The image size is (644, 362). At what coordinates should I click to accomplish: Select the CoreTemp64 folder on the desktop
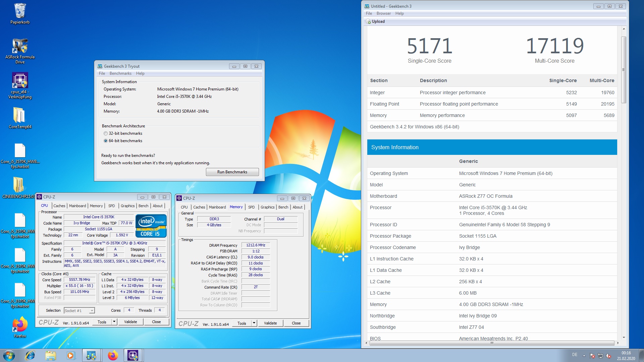(x=20, y=118)
